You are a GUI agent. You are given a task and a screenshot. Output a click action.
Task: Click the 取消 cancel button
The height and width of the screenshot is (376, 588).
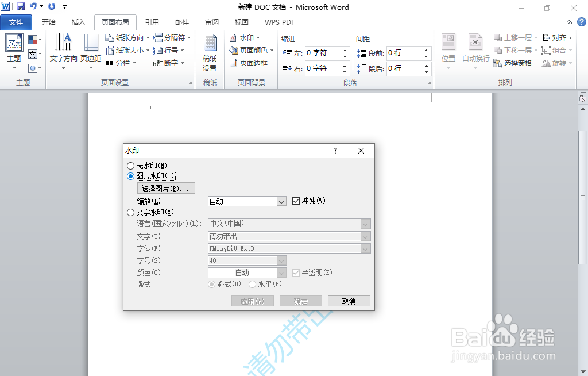click(349, 300)
